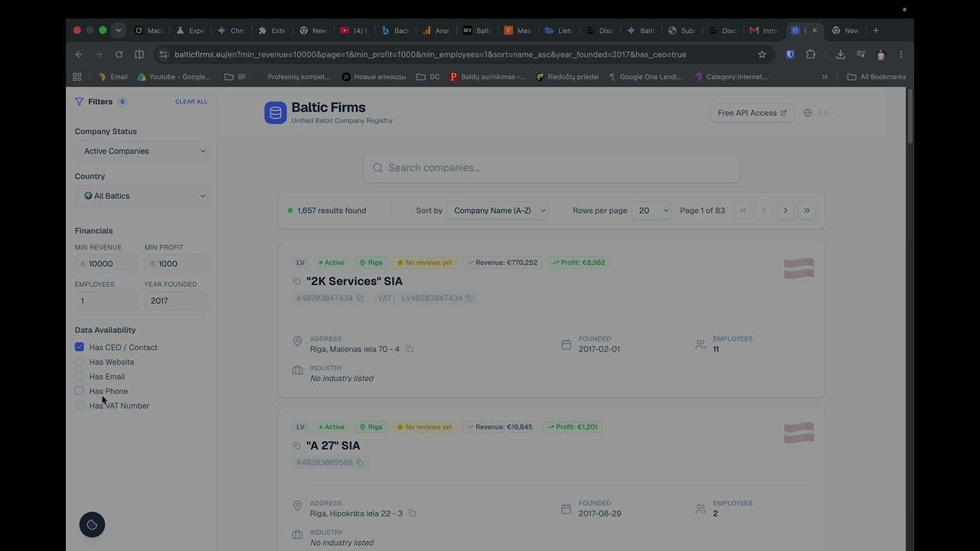The image size is (980, 551).
Task: Click the Free API Access button
Action: pos(752,113)
